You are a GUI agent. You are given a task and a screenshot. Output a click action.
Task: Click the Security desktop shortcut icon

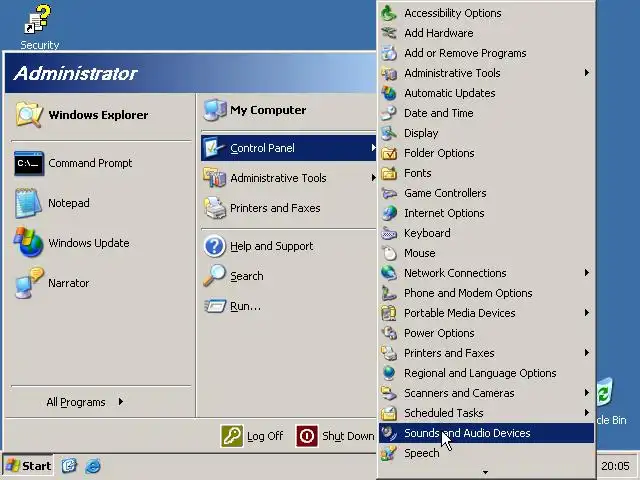click(38, 19)
